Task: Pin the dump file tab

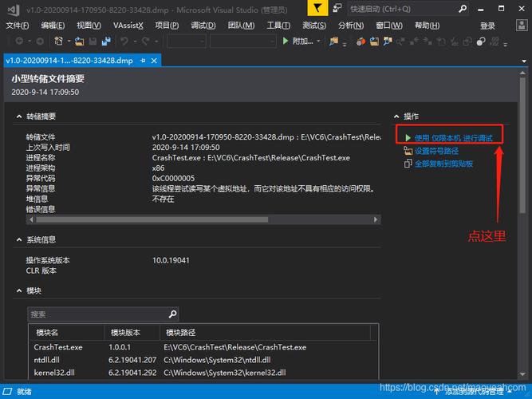Action: point(143,61)
